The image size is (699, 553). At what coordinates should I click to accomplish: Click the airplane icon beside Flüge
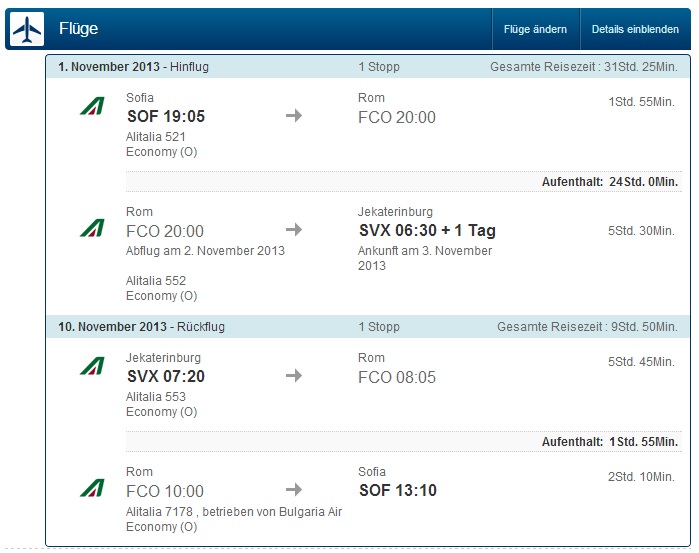point(27,29)
